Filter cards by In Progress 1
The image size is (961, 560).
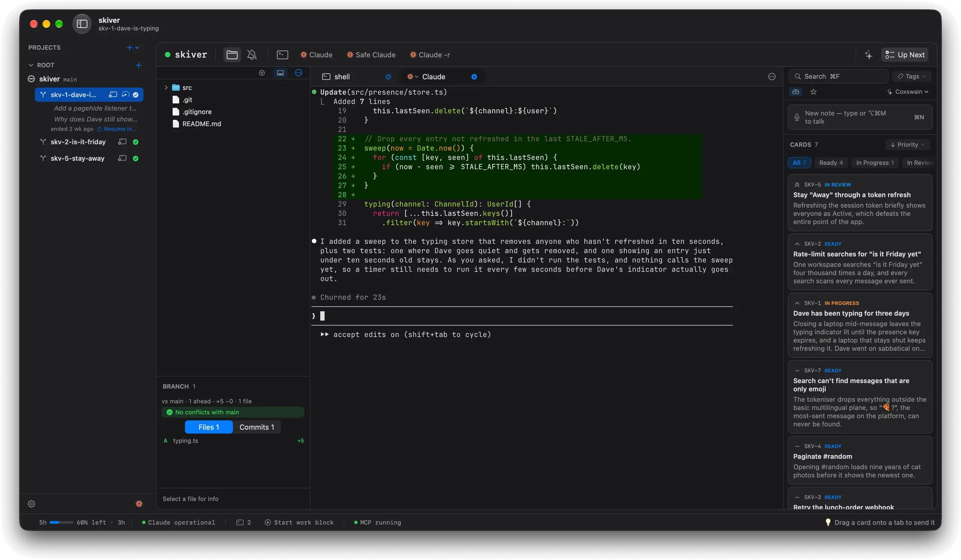[875, 163]
